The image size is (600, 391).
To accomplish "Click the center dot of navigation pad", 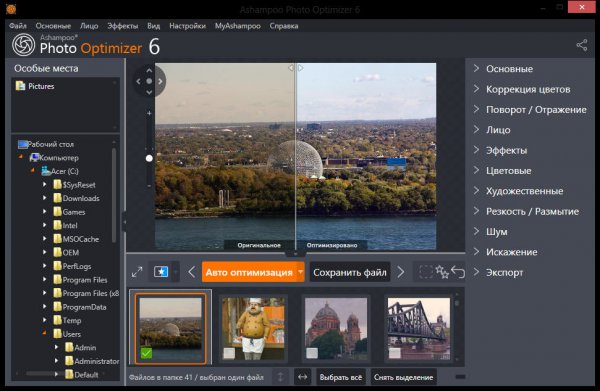I will [149, 81].
